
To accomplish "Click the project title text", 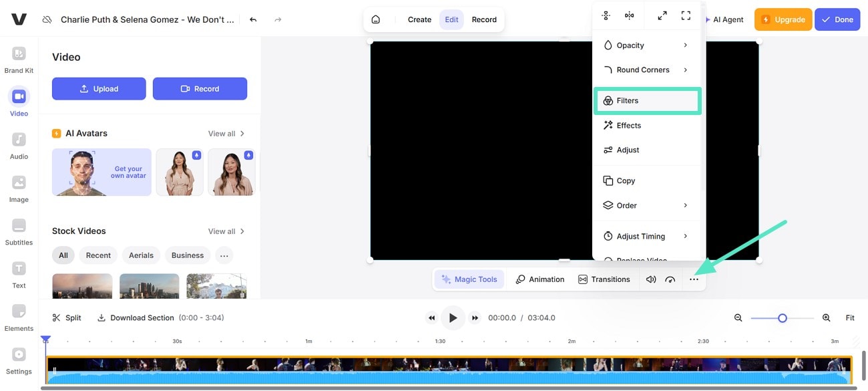I will point(147,19).
